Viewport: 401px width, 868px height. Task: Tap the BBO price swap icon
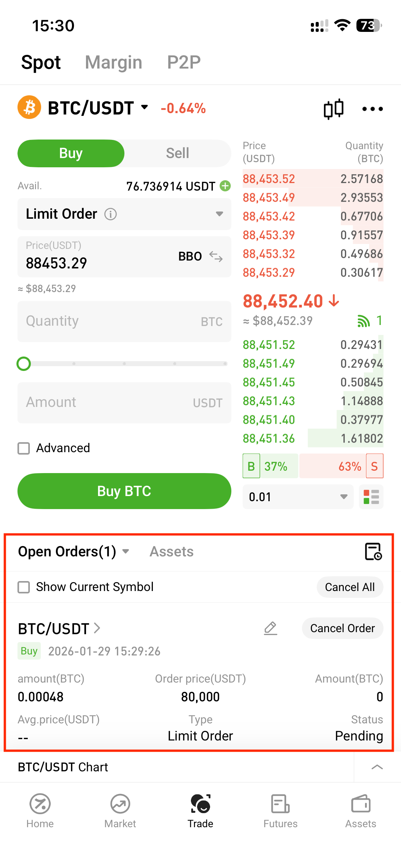tap(216, 256)
